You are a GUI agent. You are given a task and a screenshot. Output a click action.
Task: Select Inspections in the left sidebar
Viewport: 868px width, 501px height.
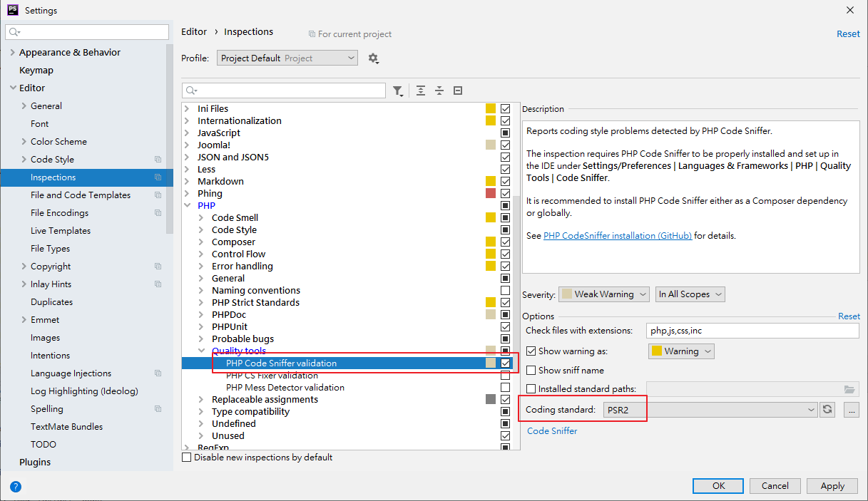(53, 177)
